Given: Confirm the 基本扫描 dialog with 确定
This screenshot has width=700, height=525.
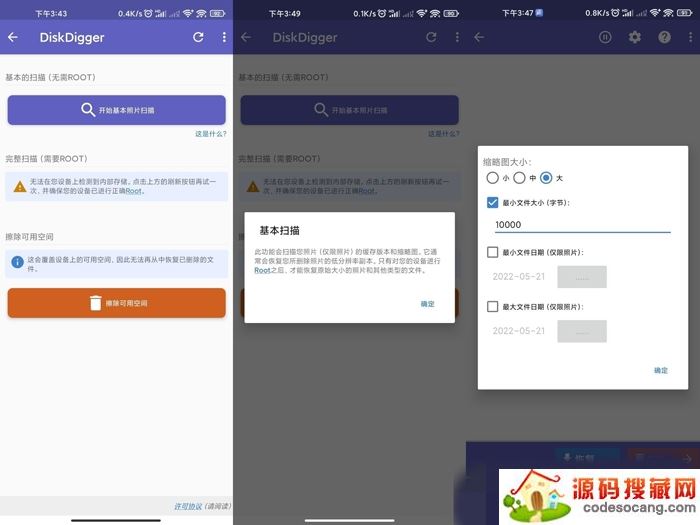Looking at the screenshot, I should pos(427,304).
